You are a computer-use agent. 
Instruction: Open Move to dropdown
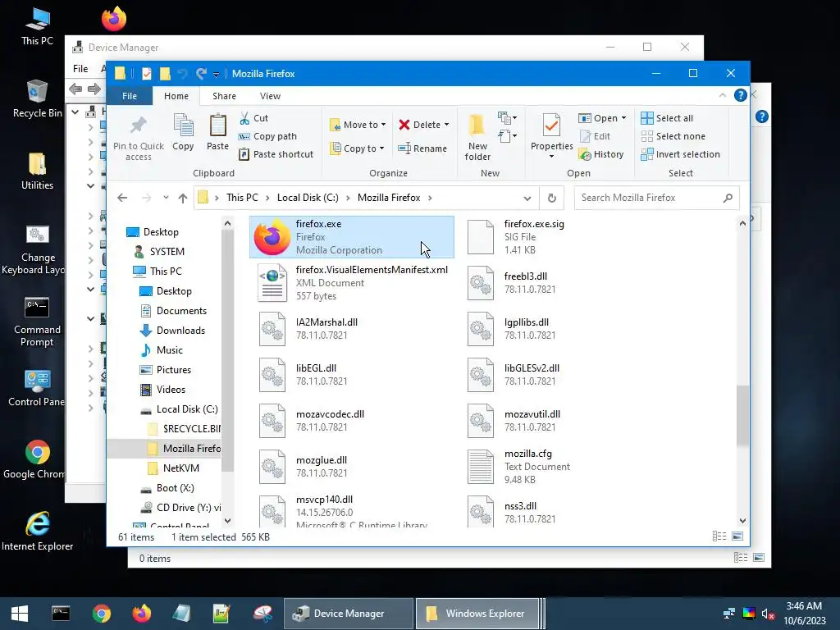click(358, 125)
